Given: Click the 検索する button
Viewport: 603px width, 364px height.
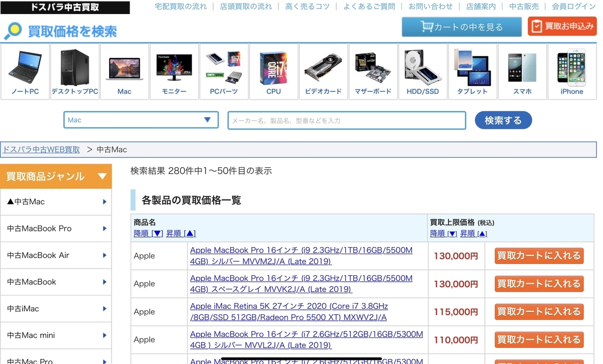Looking at the screenshot, I should (x=503, y=120).
